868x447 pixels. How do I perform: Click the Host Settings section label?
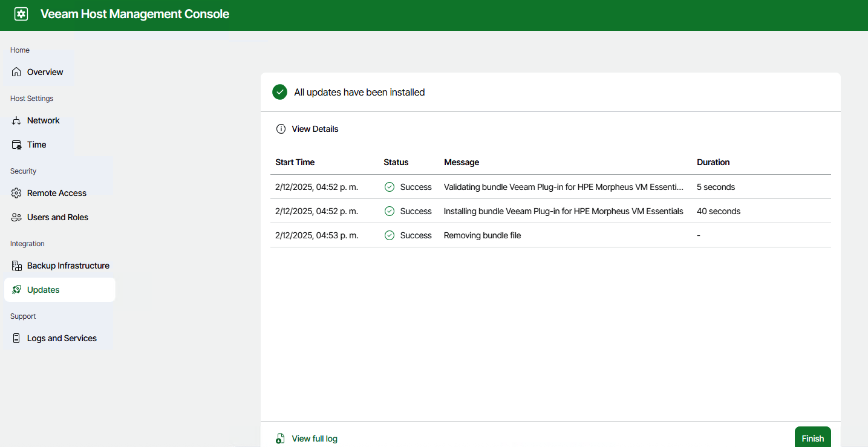[31, 99]
